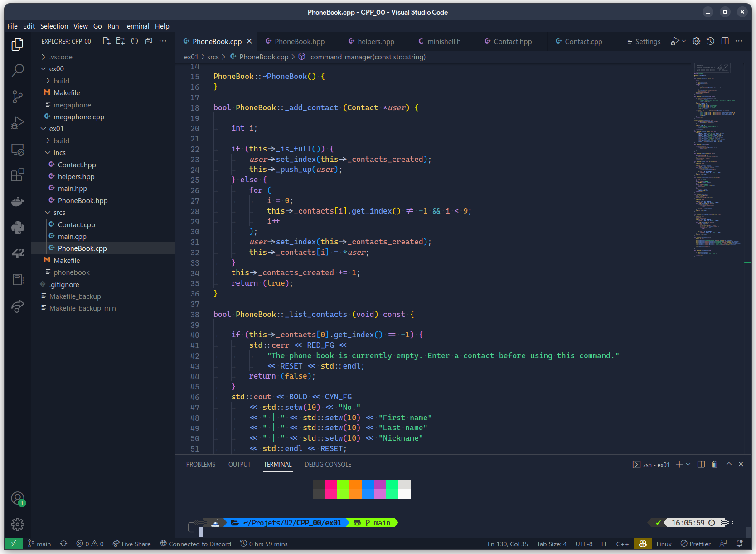
Task: Switch to the PROBLEMS panel tab
Action: tap(201, 464)
